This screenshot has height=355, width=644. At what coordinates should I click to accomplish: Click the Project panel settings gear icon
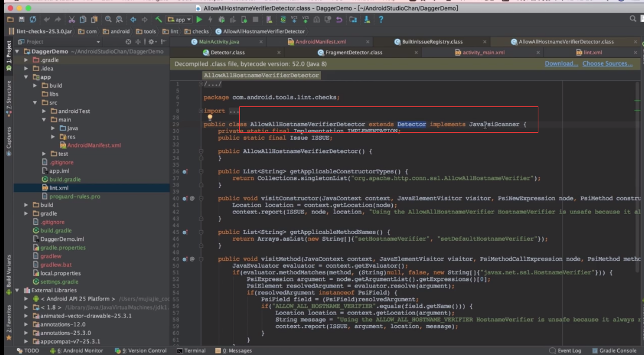pyautogui.click(x=151, y=42)
